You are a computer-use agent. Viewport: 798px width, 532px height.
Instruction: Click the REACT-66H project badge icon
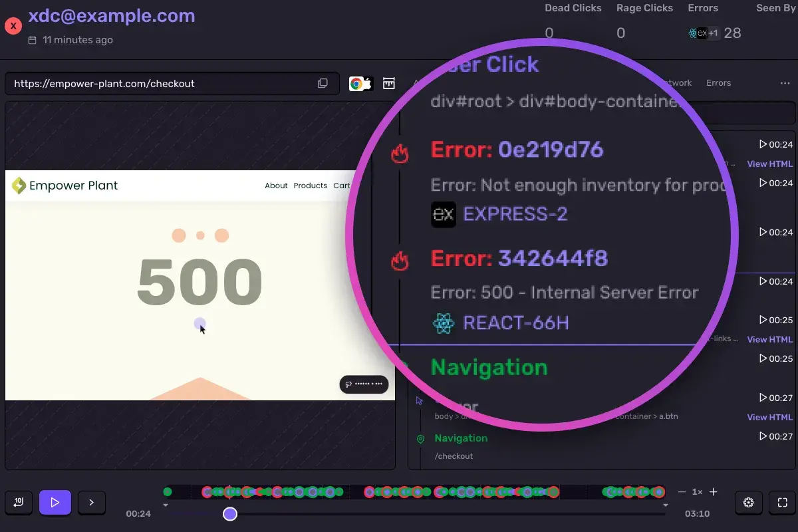click(443, 323)
